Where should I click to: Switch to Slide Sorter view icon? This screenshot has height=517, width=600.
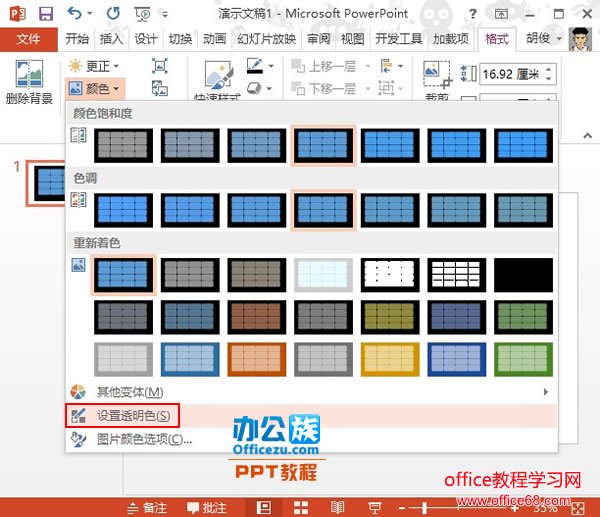tap(301, 508)
